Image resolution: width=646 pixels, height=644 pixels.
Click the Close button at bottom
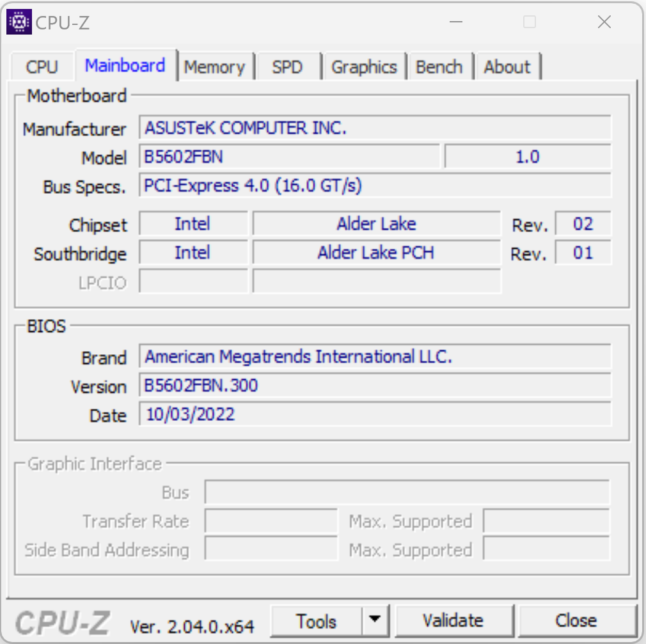pos(577,620)
